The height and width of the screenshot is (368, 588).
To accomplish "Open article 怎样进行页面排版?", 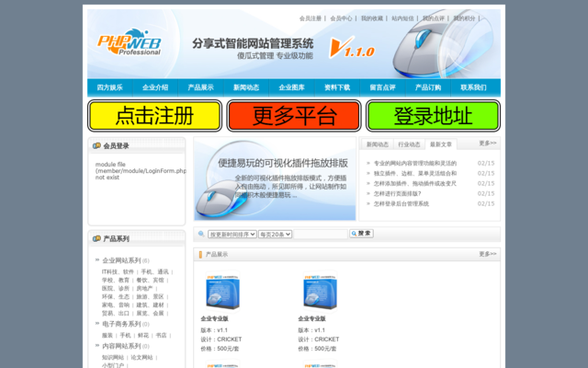I will (397, 194).
